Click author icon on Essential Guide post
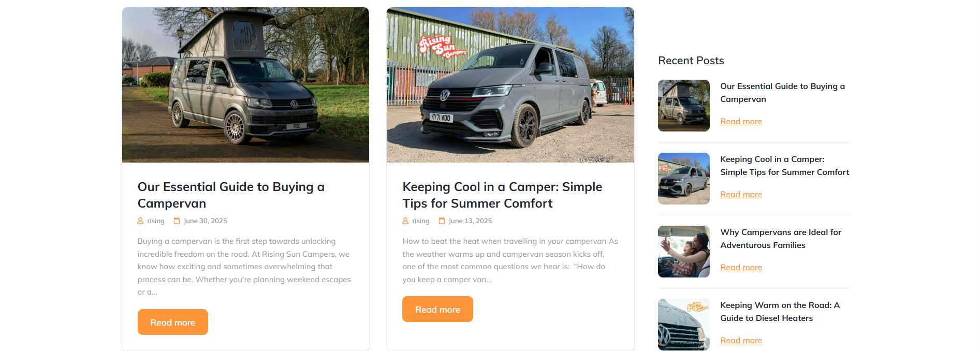 point(140,221)
